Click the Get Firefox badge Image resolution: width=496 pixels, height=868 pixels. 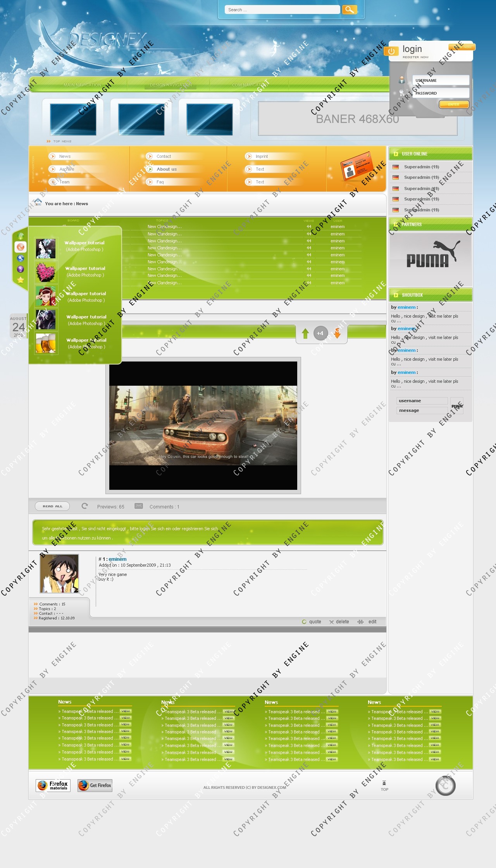pos(95,785)
